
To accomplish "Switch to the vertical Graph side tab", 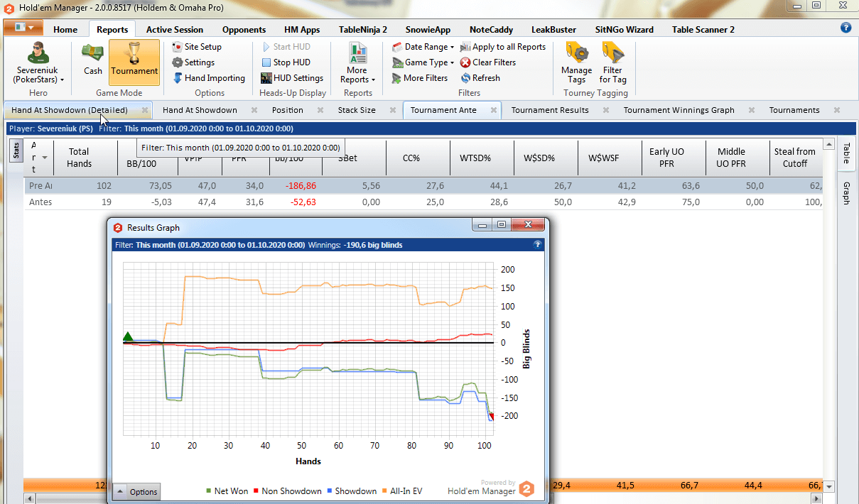I will (x=846, y=193).
